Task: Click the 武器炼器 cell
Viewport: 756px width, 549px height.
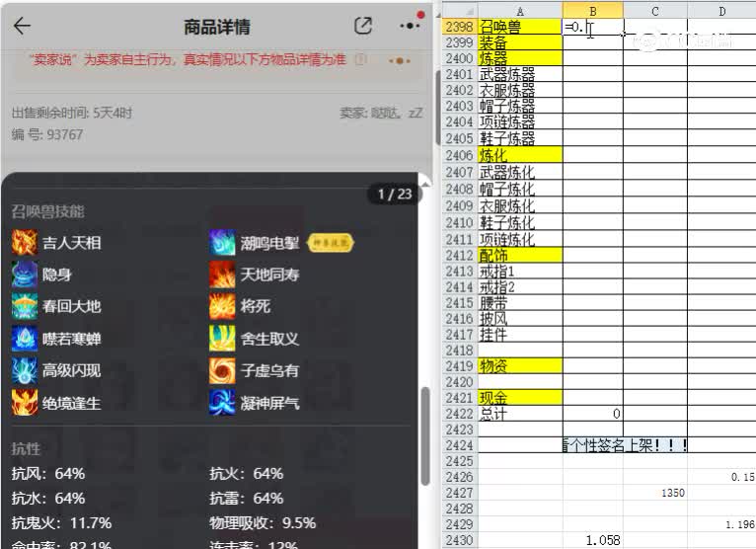Action: (x=520, y=74)
